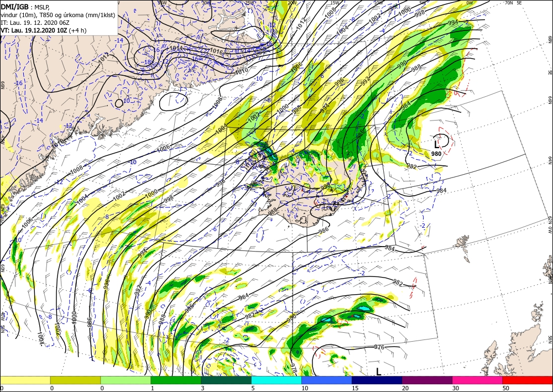The height and width of the screenshot is (392, 553).
Task: Click the '-18' temperature contour label
Action: pyautogui.click(x=147, y=62)
